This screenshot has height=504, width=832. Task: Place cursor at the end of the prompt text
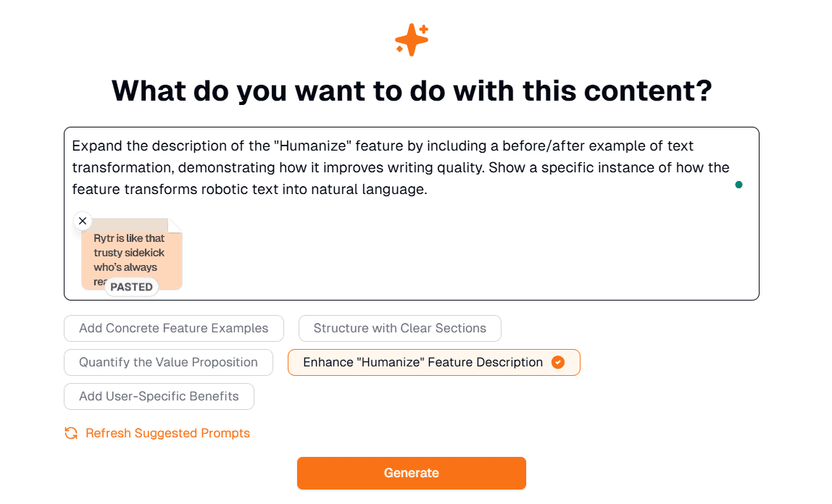tap(428, 190)
